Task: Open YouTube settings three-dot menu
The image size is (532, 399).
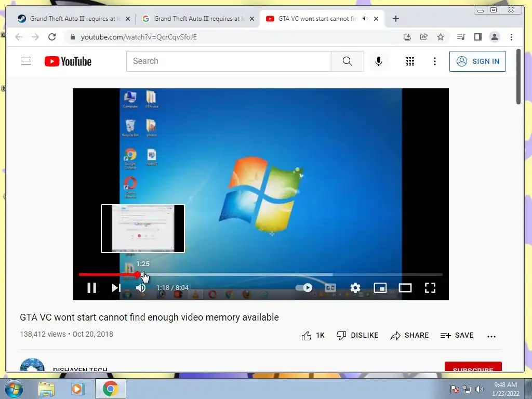Action: [x=435, y=61]
